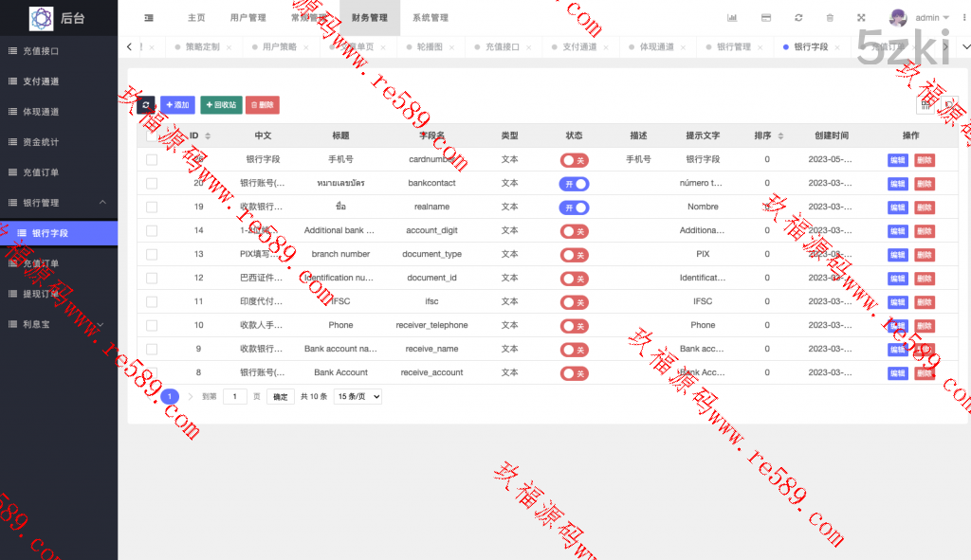
Task: Click the dark table refresh button
Action: (146, 105)
